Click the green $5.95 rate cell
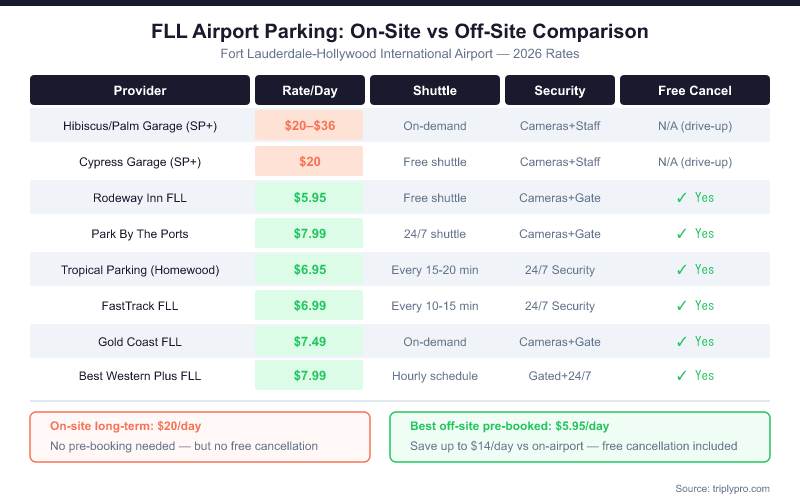 [x=309, y=198]
